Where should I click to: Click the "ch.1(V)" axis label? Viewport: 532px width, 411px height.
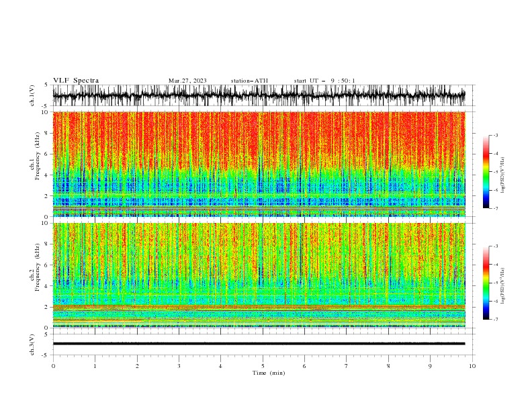32,95
